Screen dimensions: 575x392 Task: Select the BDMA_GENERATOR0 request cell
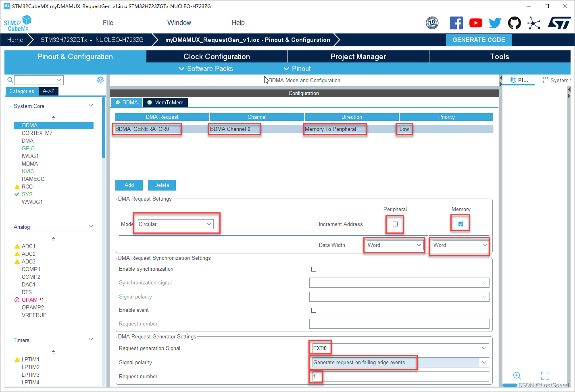(x=162, y=129)
